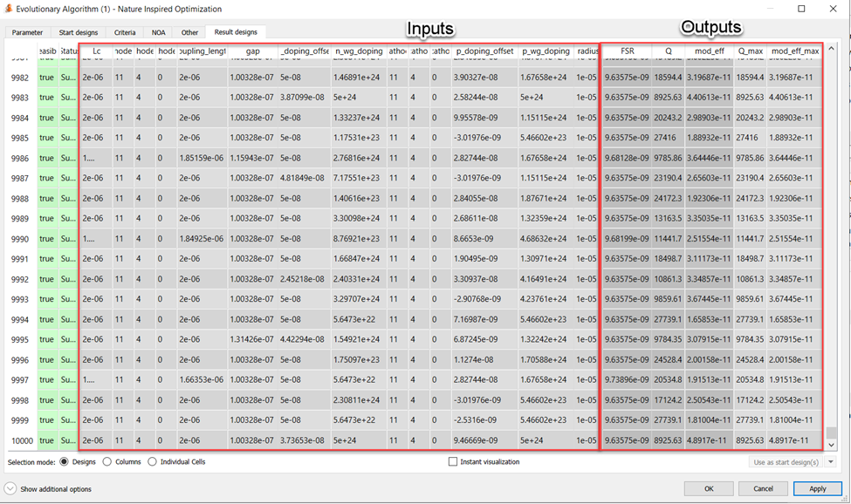Click gap value 1.31426e-07 in row 9995
This screenshot has height=504, width=851.
click(252, 339)
